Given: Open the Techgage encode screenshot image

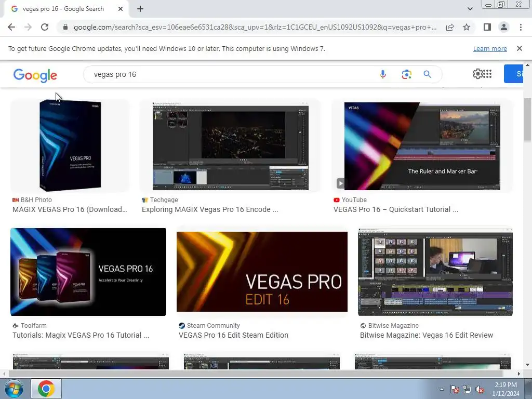Looking at the screenshot, I should pos(230,146).
